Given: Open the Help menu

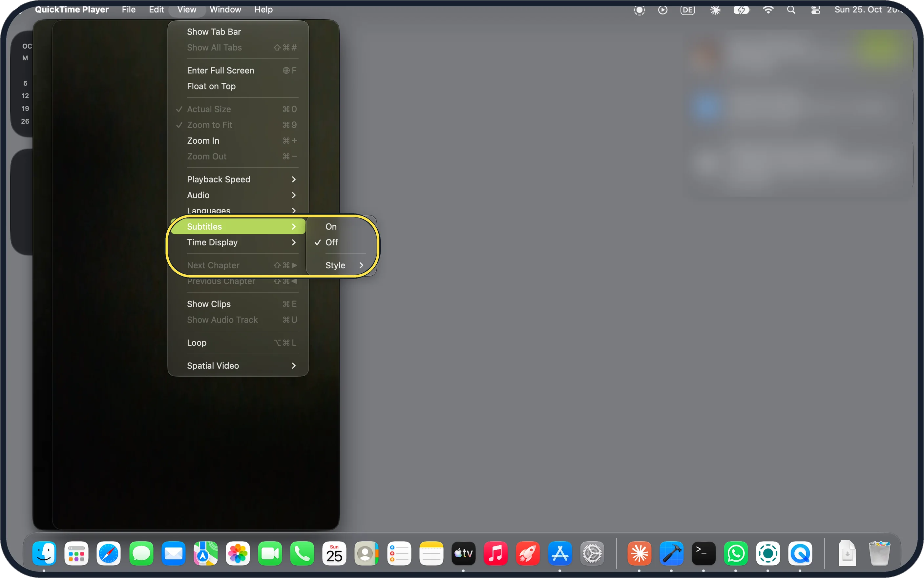Looking at the screenshot, I should pos(263,10).
